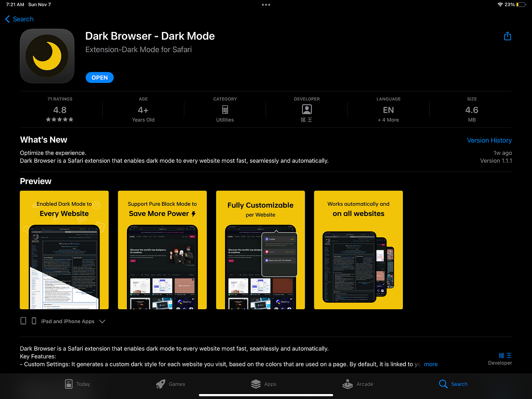
Task: Open the Dark Browser app icon
Action: [x=47, y=56]
